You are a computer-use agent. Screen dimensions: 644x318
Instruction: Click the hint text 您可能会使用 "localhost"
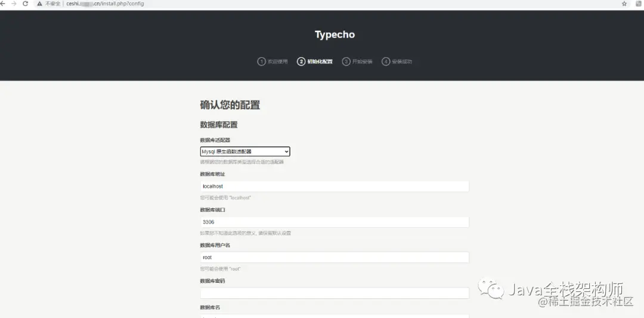(x=225, y=197)
